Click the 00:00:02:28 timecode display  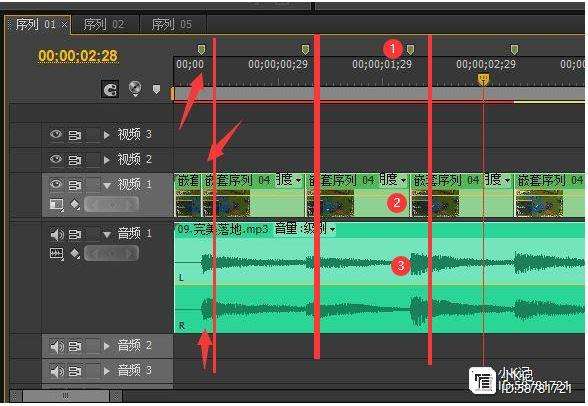78,56
